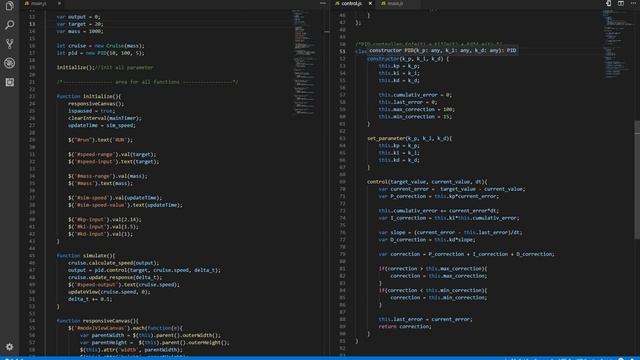Viewport: 640px width, 360px height.
Task: Open More Actions menu of the right editor group
Action: tap(633, 3)
